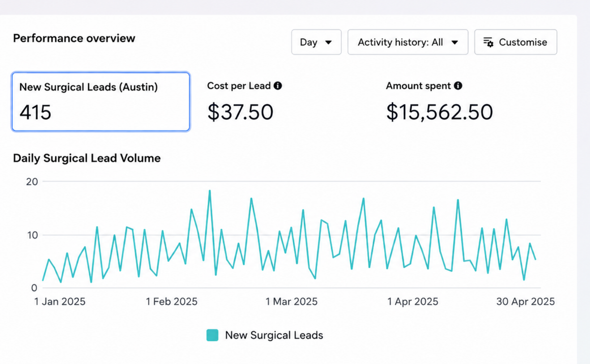The image size is (590, 364).
Task: Show info tooltip for Amount spent
Action: (458, 86)
